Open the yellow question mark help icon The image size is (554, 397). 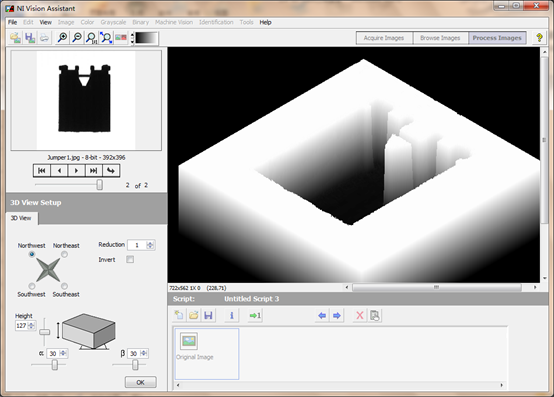539,37
